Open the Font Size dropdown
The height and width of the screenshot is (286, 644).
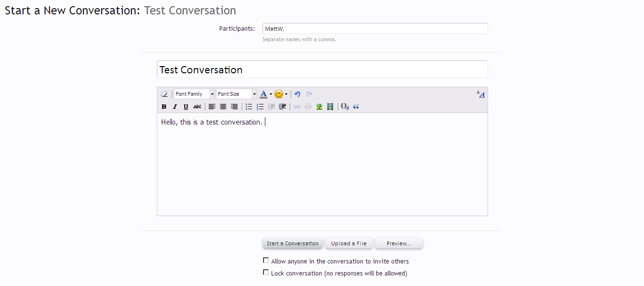pyautogui.click(x=237, y=94)
